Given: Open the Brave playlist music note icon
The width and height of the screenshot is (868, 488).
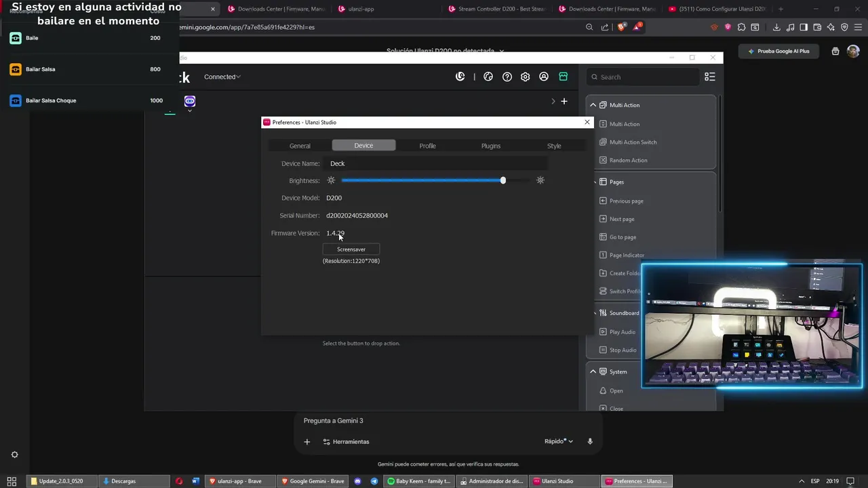Looking at the screenshot, I should pyautogui.click(x=790, y=27).
